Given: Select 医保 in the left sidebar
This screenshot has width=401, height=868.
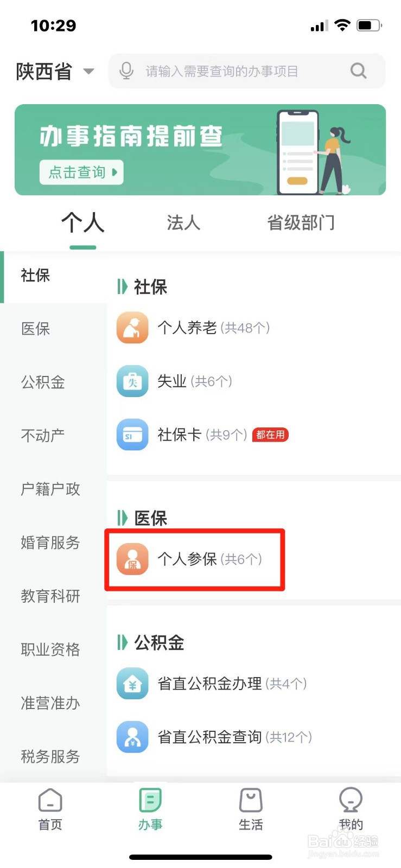Looking at the screenshot, I should click(36, 328).
